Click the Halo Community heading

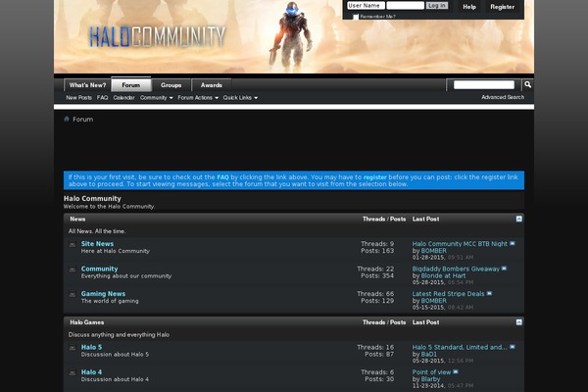92,198
